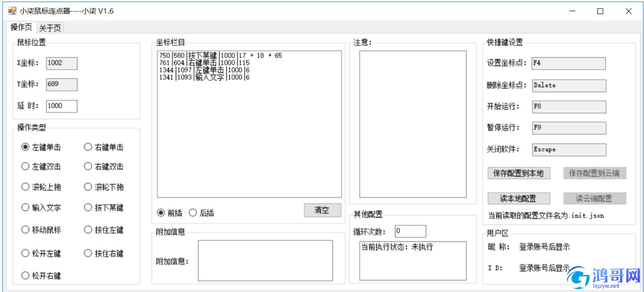Image resolution: width=644 pixels, height=292 pixels.
Task: Click 关闭软件 hotkey field Escape
Action: click(x=569, y=150)
